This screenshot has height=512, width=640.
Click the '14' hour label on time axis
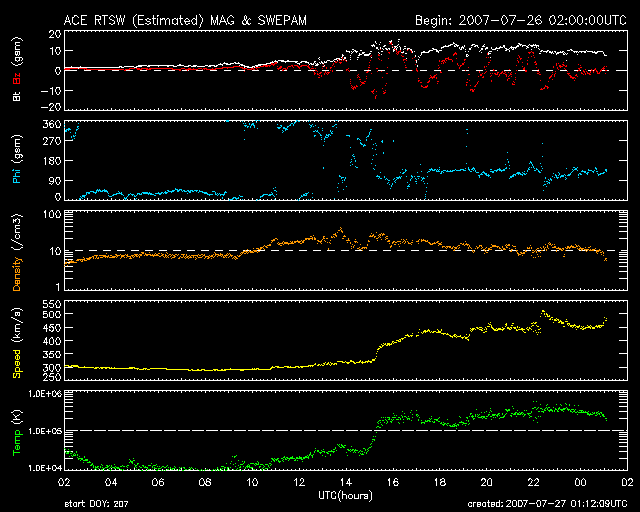click(x=346, y=483)
